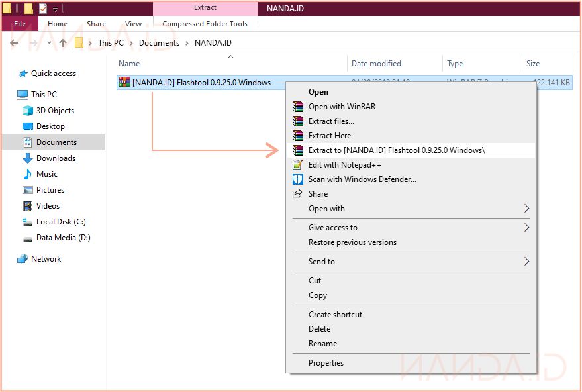Switch to Compressed Folder Tools tab

tap(205, 24)
